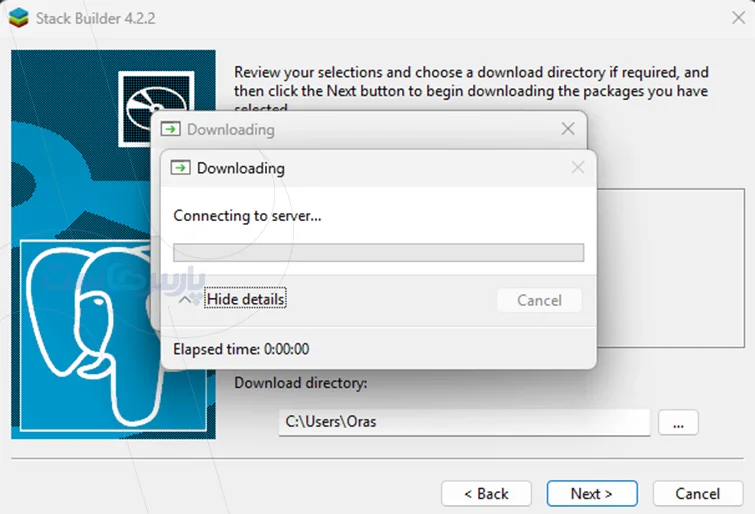Click the Hide details button

pos(245,299)
